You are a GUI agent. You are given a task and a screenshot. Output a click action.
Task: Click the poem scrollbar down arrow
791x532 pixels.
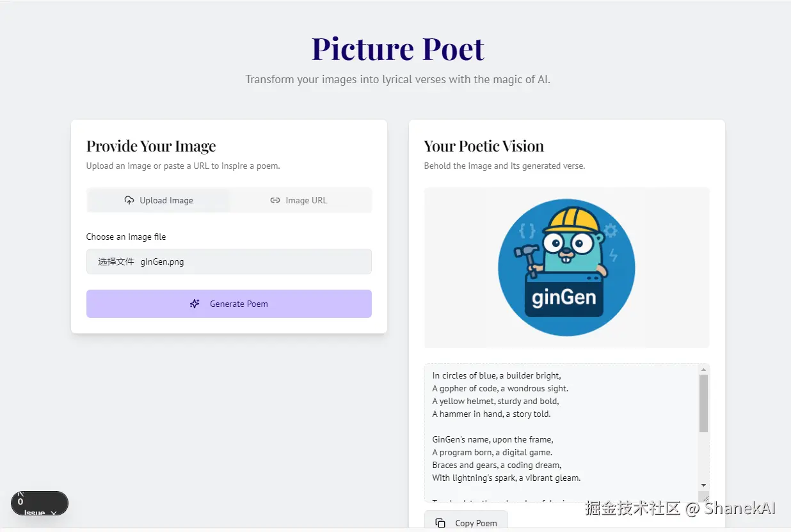coord(703,485)
